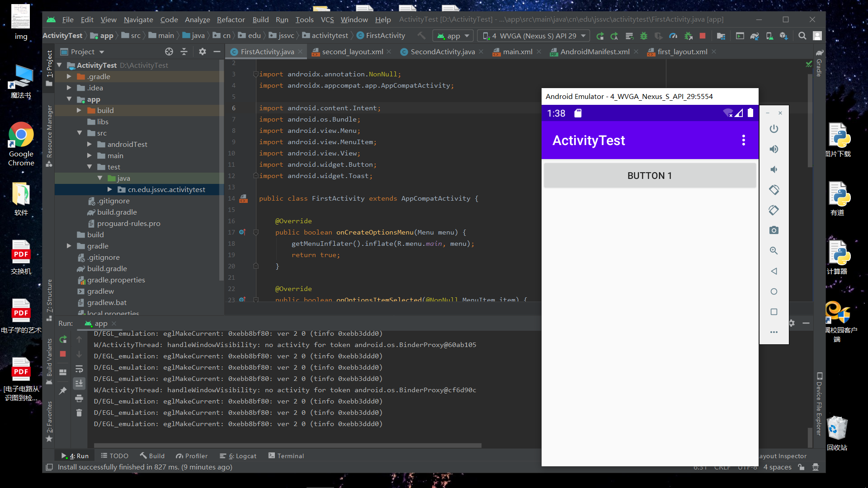Toggle Build Variants side panel
This screenshot has height=488, width=868.
(x=49, y=361)
